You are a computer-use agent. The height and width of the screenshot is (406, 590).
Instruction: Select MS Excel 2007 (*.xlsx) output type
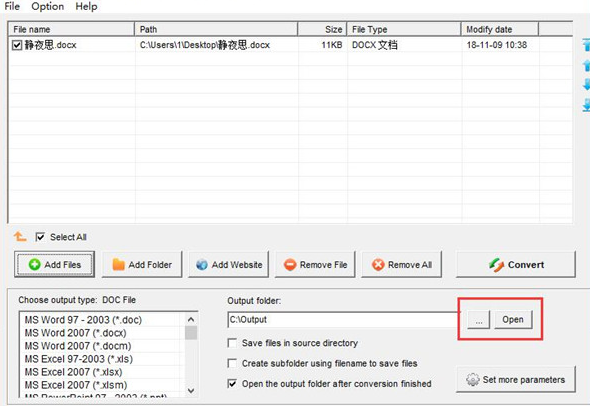pos(102,372)
